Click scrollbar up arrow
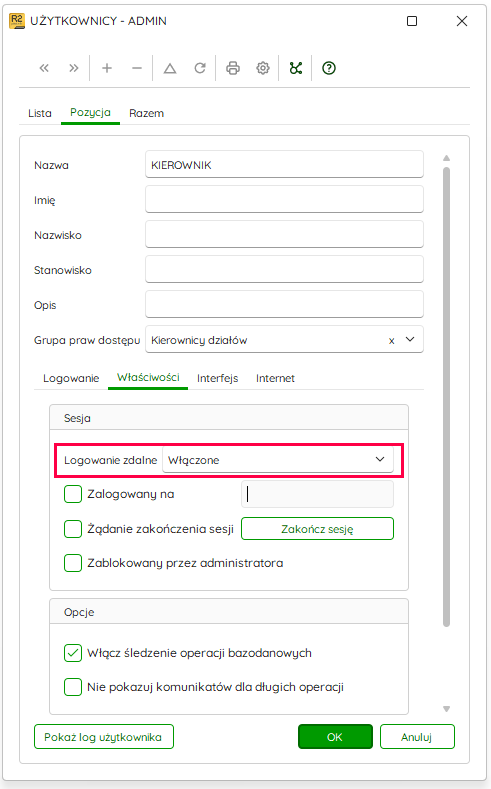 [x=446, y=158]
